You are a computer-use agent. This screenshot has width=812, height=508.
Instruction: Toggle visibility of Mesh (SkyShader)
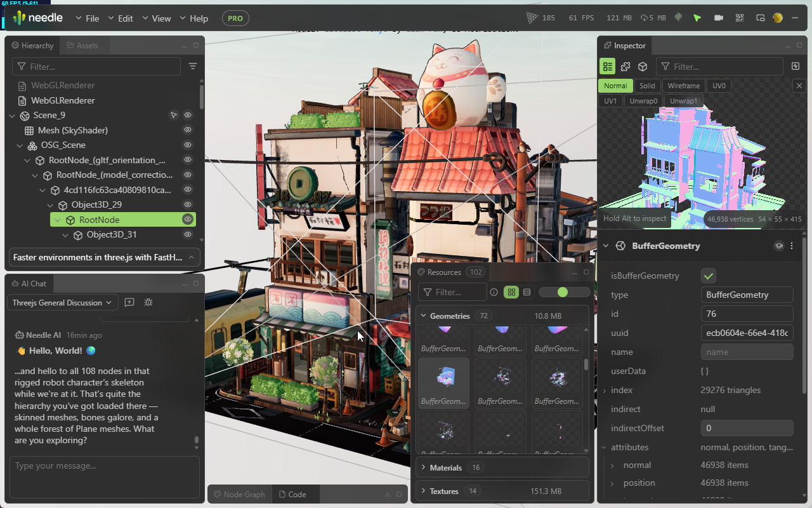(x=188, y=130)
